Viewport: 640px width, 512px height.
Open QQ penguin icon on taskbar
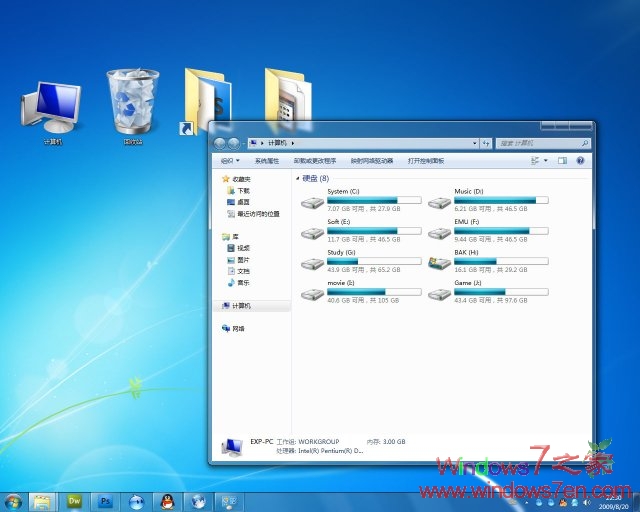167,501
